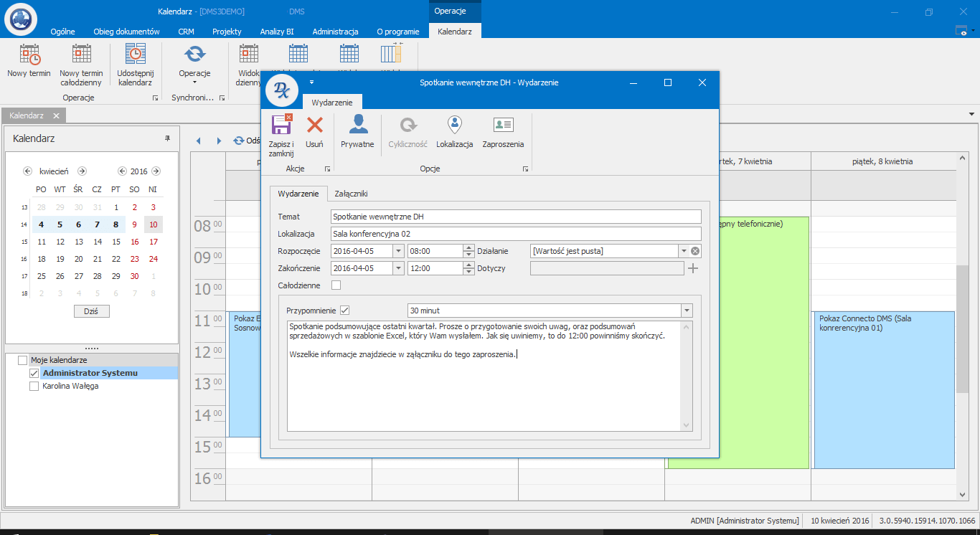
Task: Enable the Całodzienne checkbox
Action: pyautogui.click(x=336, y=285)
